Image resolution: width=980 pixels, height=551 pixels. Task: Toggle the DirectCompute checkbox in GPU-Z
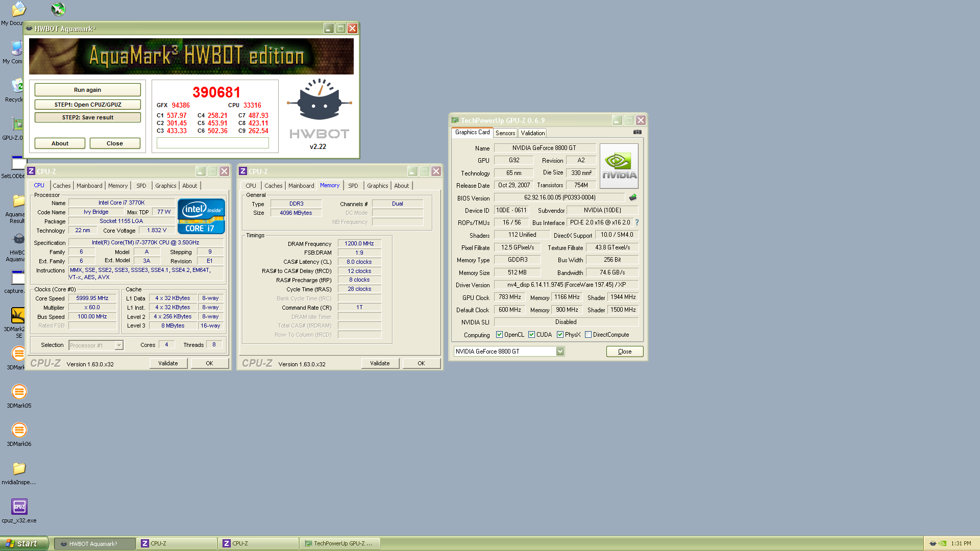pyautogui.click(x=588, y=335)
